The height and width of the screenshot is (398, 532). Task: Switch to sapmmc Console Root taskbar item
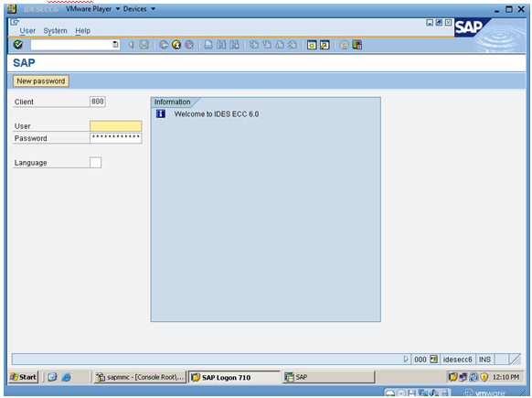coord(140,377)
